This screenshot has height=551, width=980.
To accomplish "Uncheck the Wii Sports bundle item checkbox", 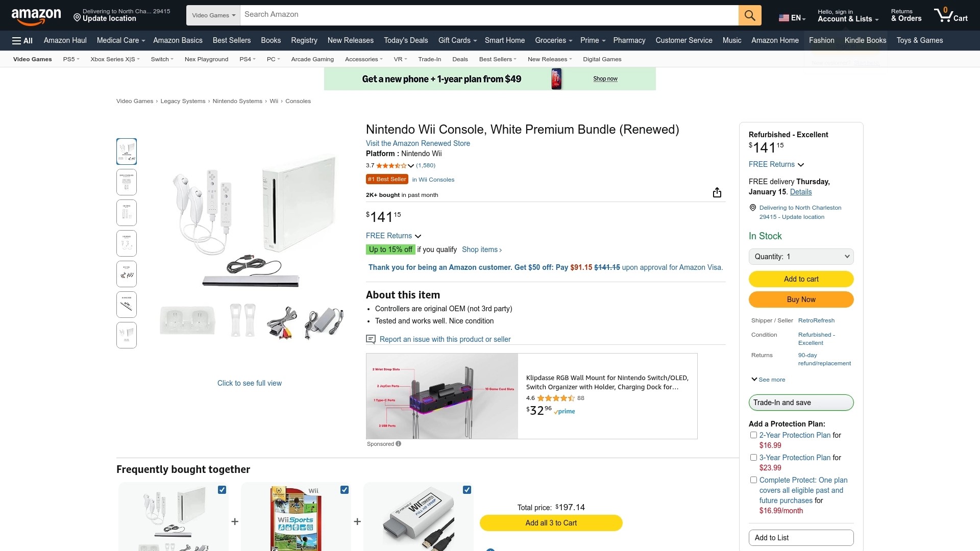I will [345, 490].
